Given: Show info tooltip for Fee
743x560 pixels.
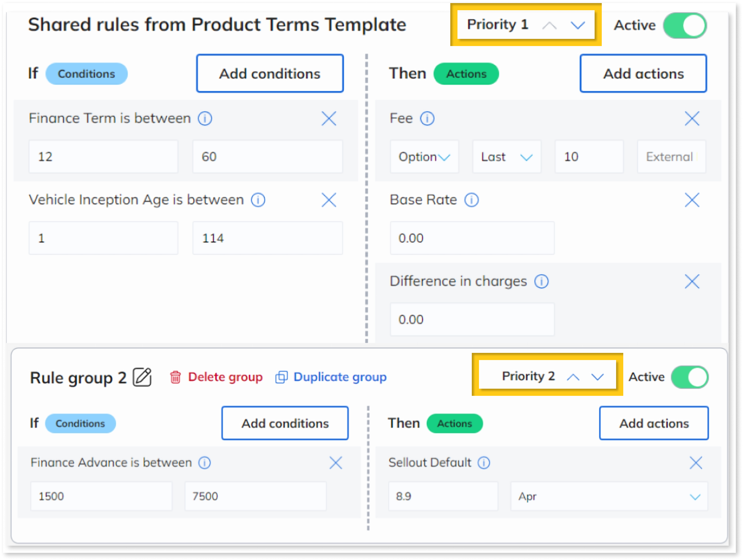Looking at the screenshot, I should tap(427, 118).
